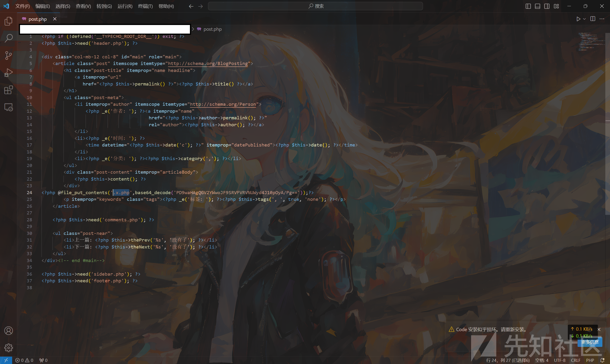Click errors and warnings count in status bar
This screenshot has width=610, height=364.
(x=24, y=360)
